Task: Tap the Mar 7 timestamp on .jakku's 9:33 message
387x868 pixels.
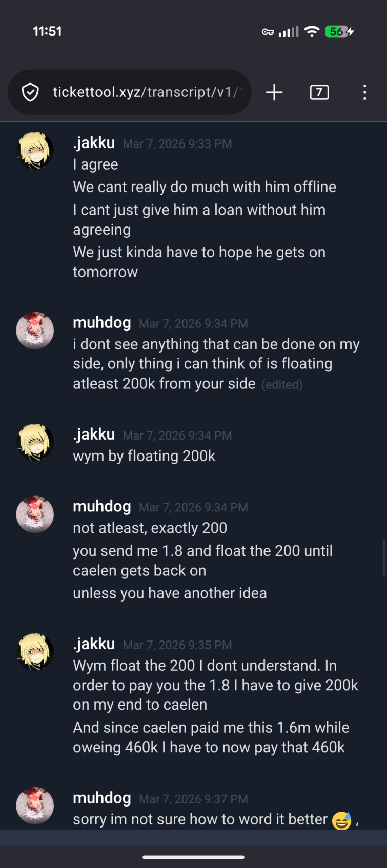Action: (177, 144)
